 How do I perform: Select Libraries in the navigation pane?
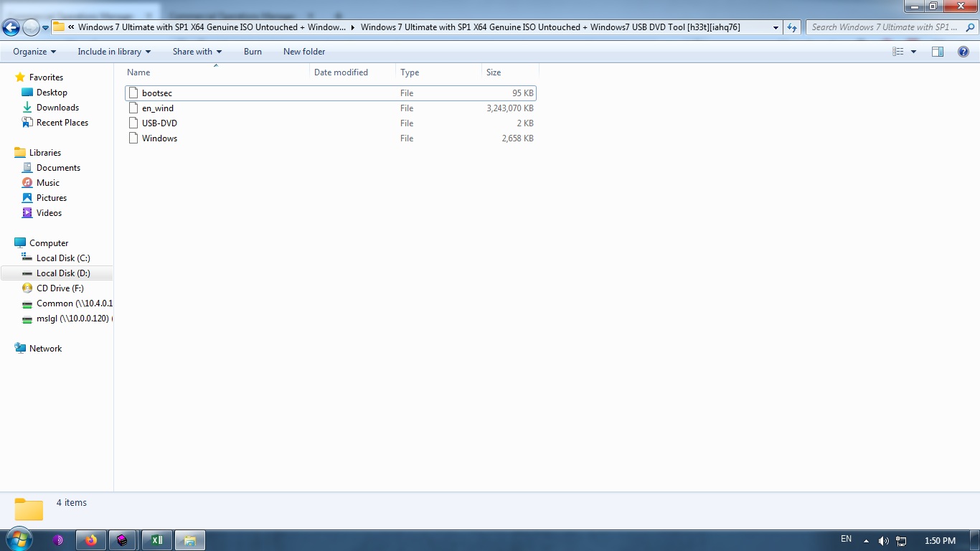45,153
